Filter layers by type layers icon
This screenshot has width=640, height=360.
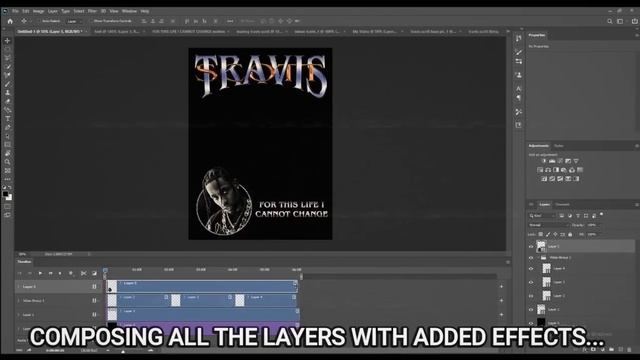pos(578,216)
